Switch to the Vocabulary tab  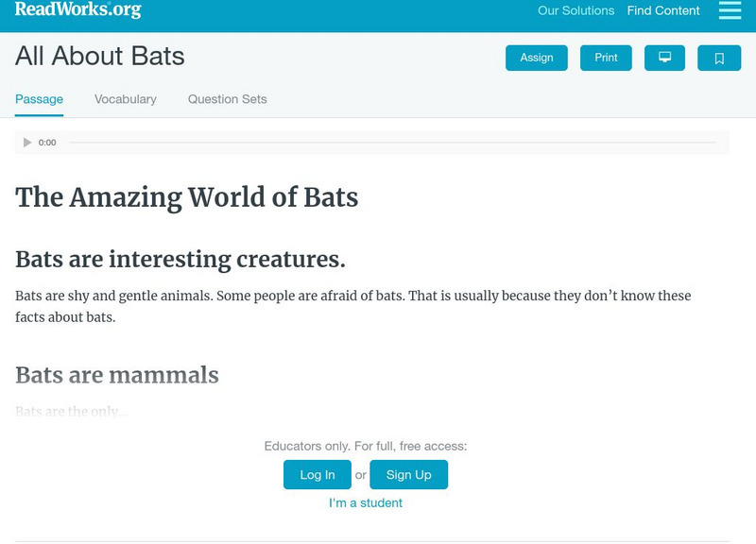pos(126,99)
